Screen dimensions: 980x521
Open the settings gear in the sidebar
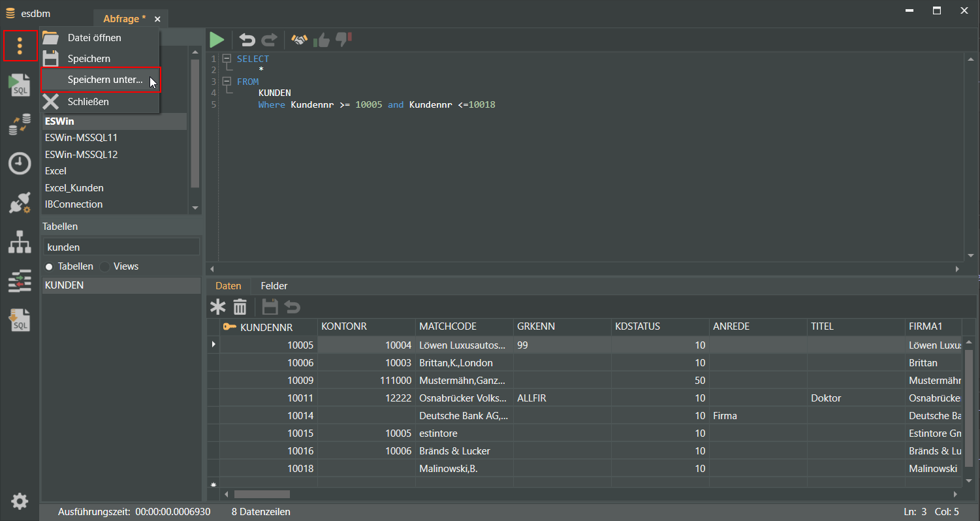click(x=20, y=501)
